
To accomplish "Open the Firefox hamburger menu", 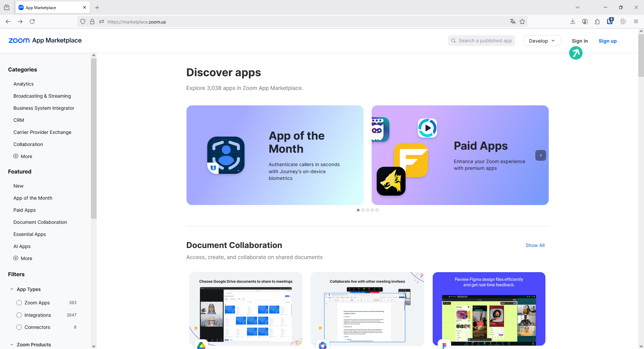I will pyautogui.click(x=636, y=21).
